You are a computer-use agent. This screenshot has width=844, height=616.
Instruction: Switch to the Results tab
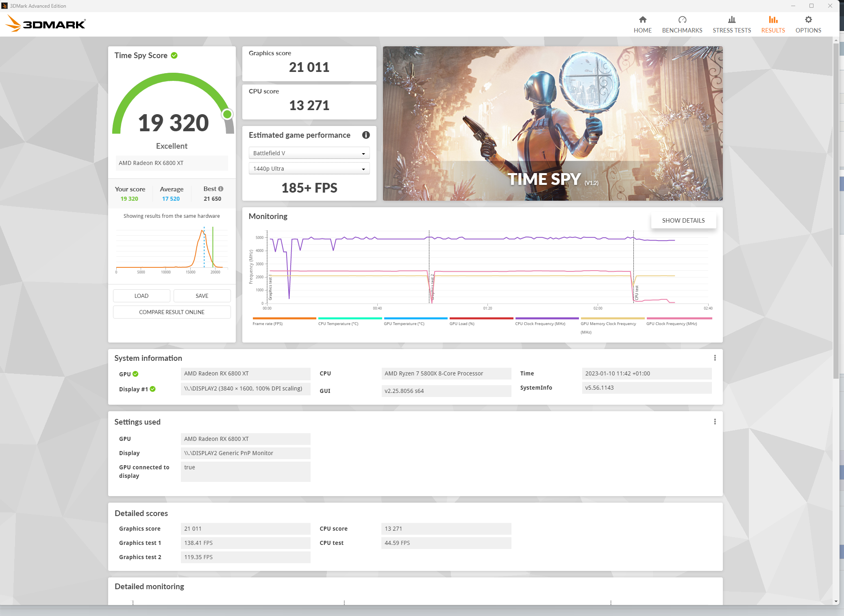[772, 24]
